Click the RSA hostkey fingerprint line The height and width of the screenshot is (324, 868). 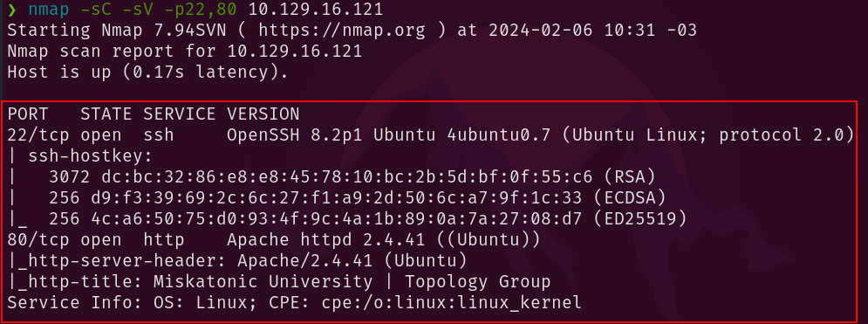pyautogui.click(x=352, y=177)
